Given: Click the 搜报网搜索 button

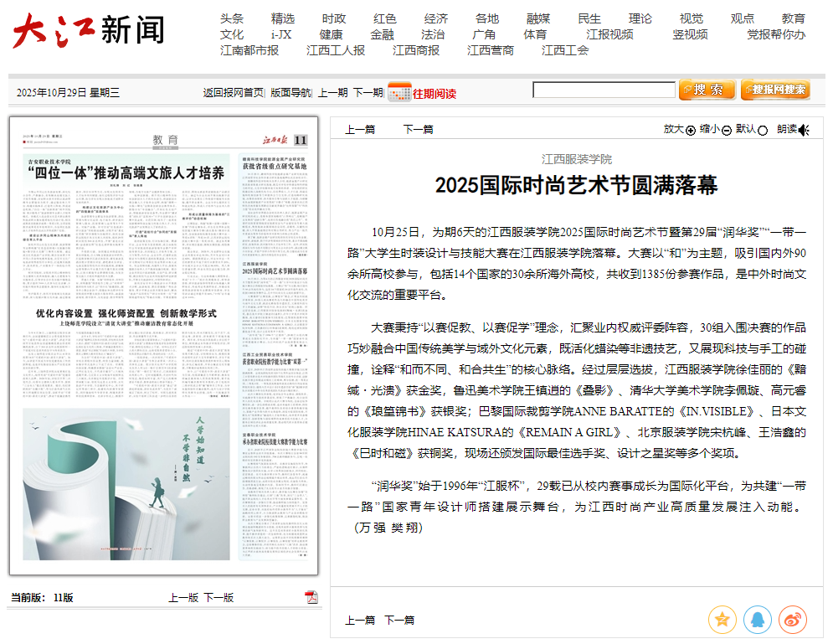Looking at the screenshot, I should point(775,90).
